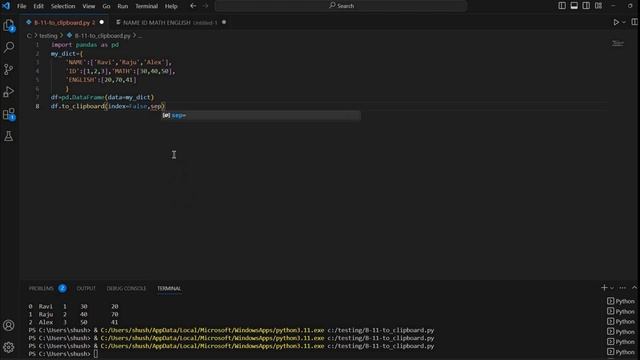Close the Untitled-1 tab dot
The height and width of the screenshot is (360, 640).
[x=224, y=22]
